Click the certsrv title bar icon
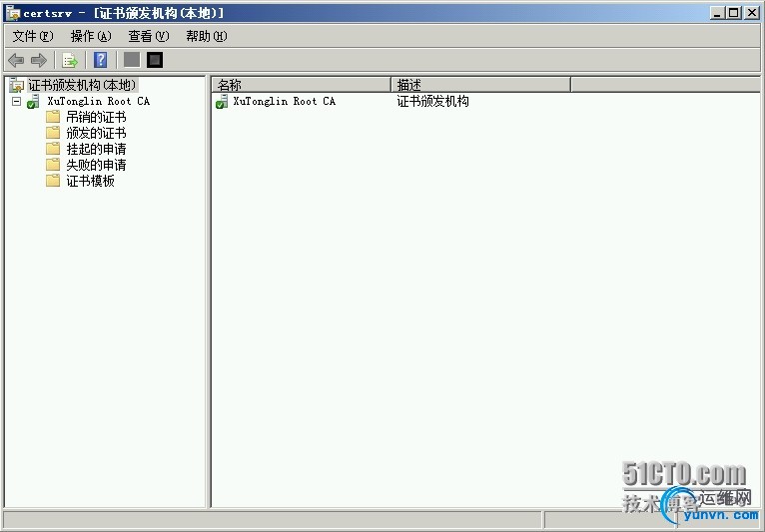 click(13, 13)
